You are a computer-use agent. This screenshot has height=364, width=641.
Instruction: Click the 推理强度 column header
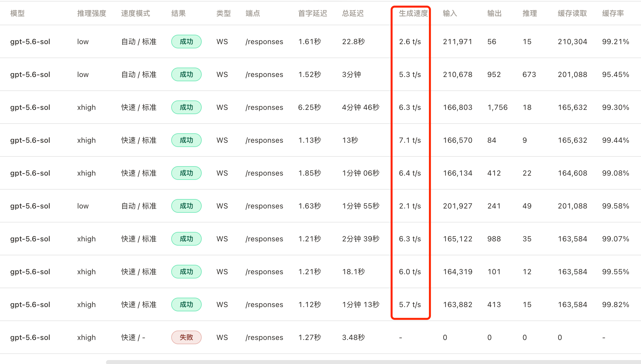click(92, 13)
